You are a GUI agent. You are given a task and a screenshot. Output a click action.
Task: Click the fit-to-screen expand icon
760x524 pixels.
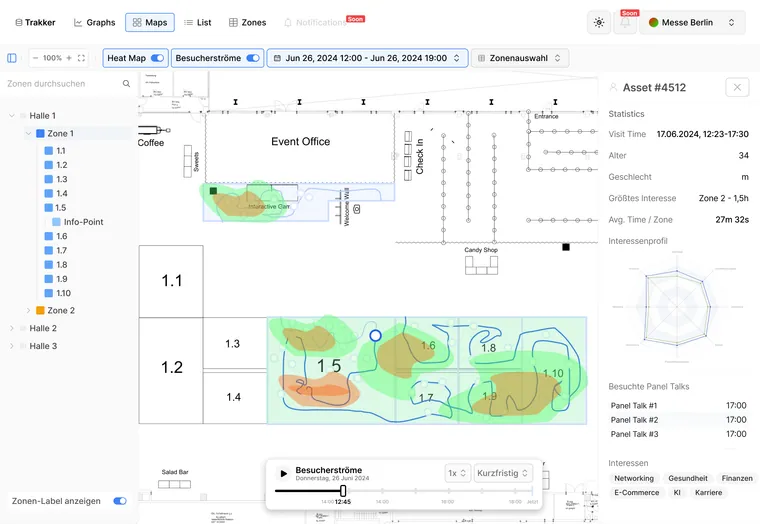(x=81, y=58)
